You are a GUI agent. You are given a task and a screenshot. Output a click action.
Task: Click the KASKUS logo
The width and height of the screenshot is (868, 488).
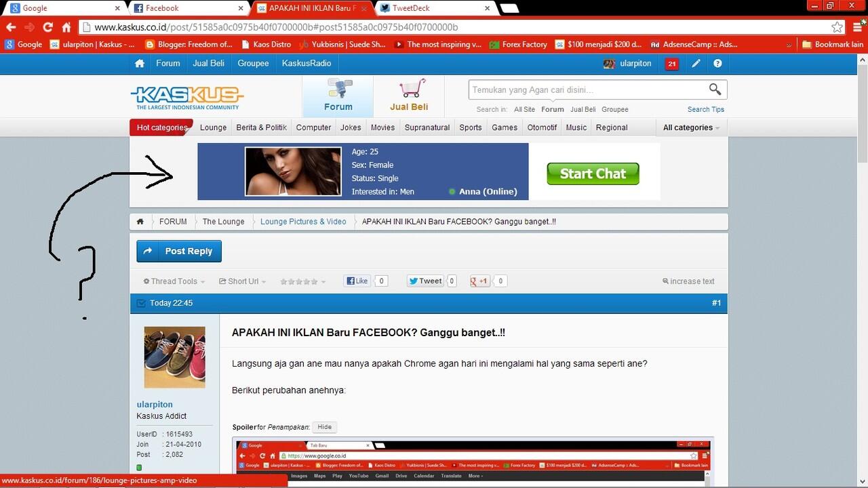pyautogui.click(x=187, y=97)
